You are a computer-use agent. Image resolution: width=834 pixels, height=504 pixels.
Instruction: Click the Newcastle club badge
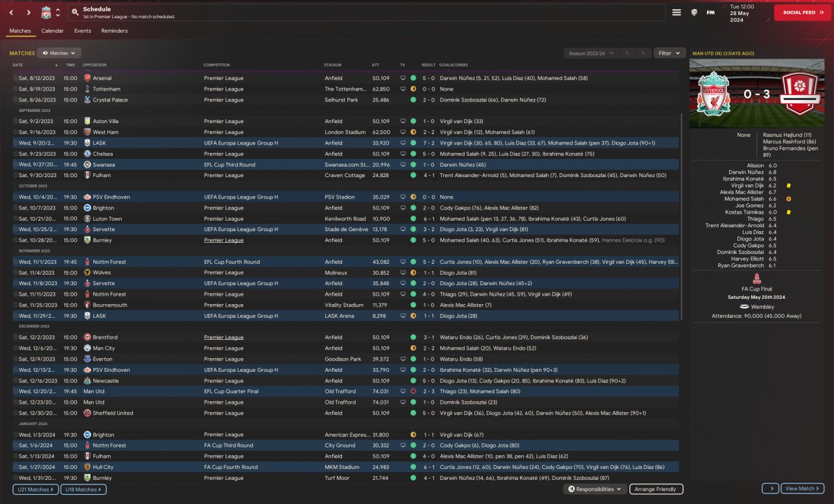point(87,381)
